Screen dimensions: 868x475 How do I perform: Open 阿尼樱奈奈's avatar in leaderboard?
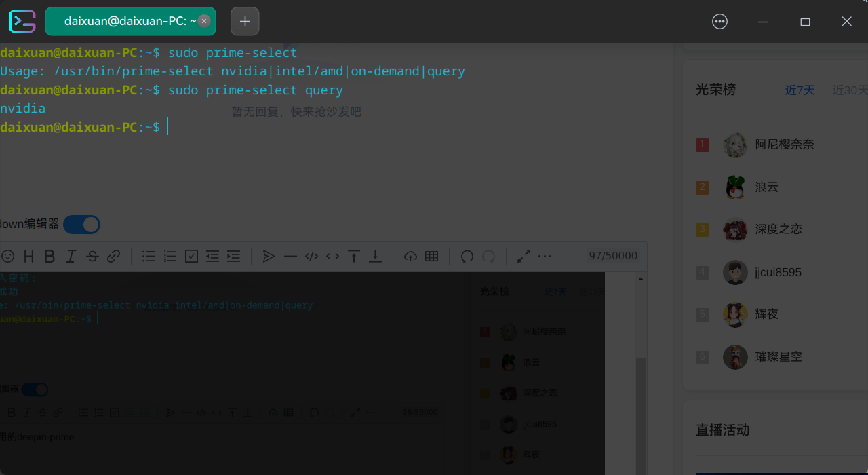pos(735,145)
